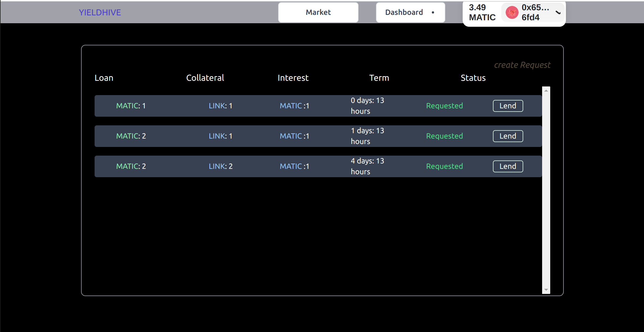Click the scrollbar down arrow
This screenshot has width=644, height=332.
tap(546, 290)
